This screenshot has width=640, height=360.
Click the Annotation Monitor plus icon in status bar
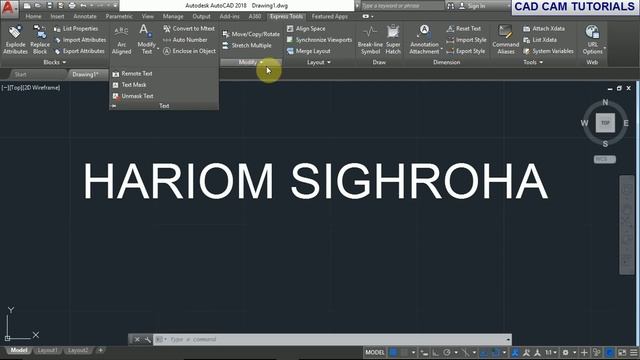coord(584,352)
